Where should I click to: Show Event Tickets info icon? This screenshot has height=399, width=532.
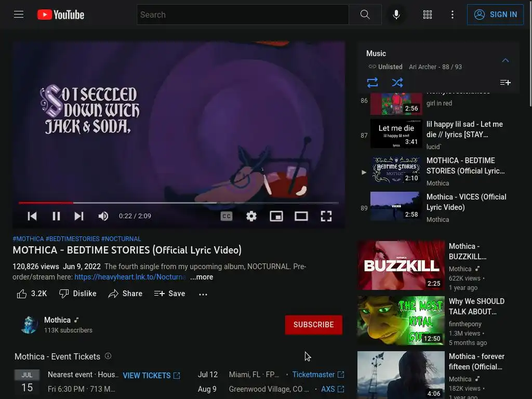tap(108, 356)
